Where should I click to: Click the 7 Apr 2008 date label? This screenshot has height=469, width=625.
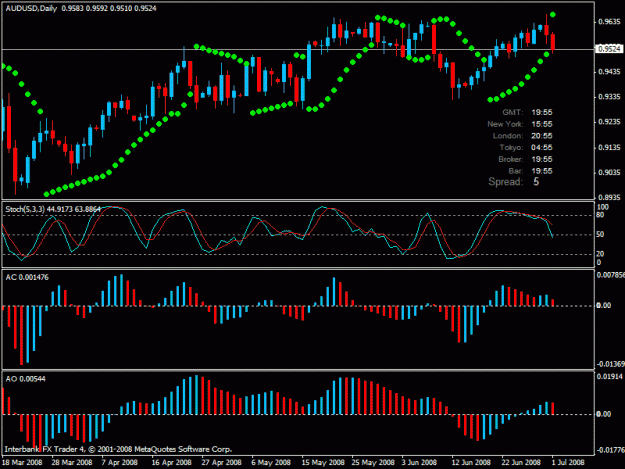pos(120,462)
